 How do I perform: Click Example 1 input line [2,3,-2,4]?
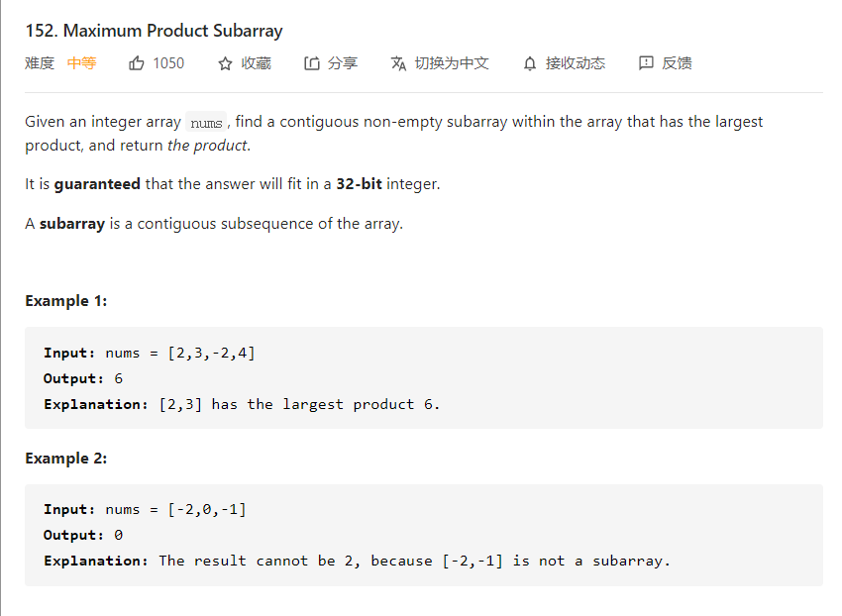pyautogui.click(x=211, y=354)
